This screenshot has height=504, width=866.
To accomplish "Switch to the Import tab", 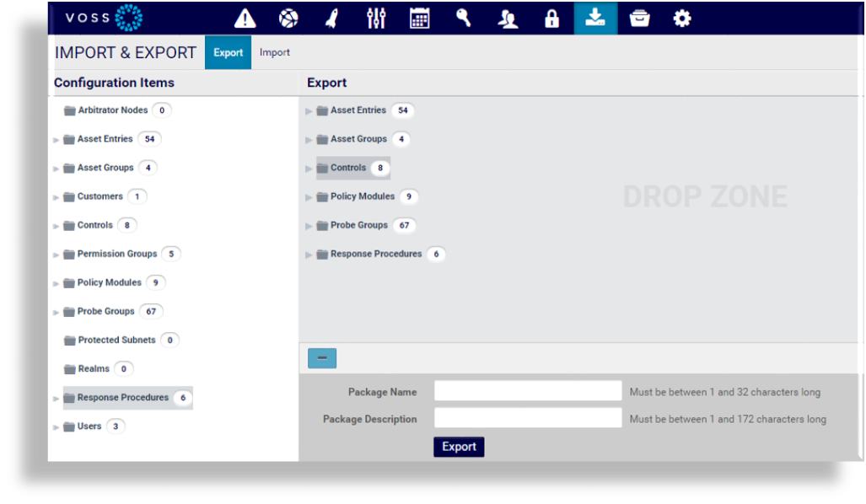I will (274, 52).
